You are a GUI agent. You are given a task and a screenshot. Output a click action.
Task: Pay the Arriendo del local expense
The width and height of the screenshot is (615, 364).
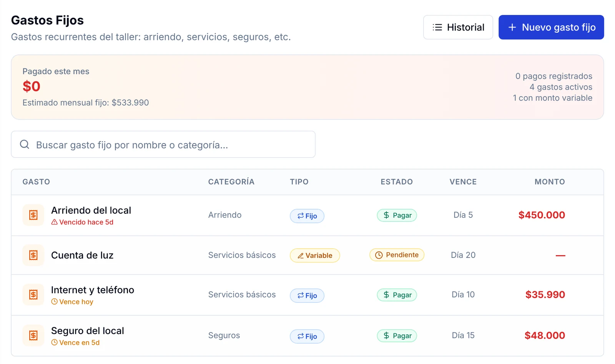[x=397, y=215]
